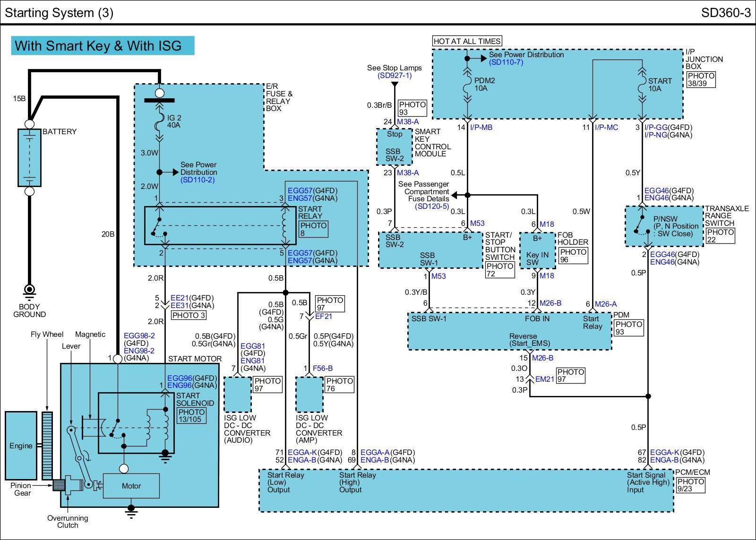Click the IG 2 40A fuse symbol
Image resolution: width=756 pixels, height=540 pixels.
(159, 121)
